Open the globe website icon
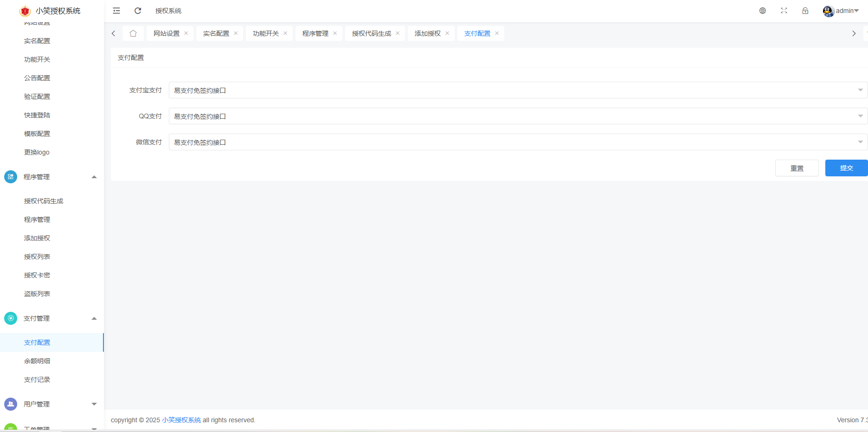 (763, 11)
